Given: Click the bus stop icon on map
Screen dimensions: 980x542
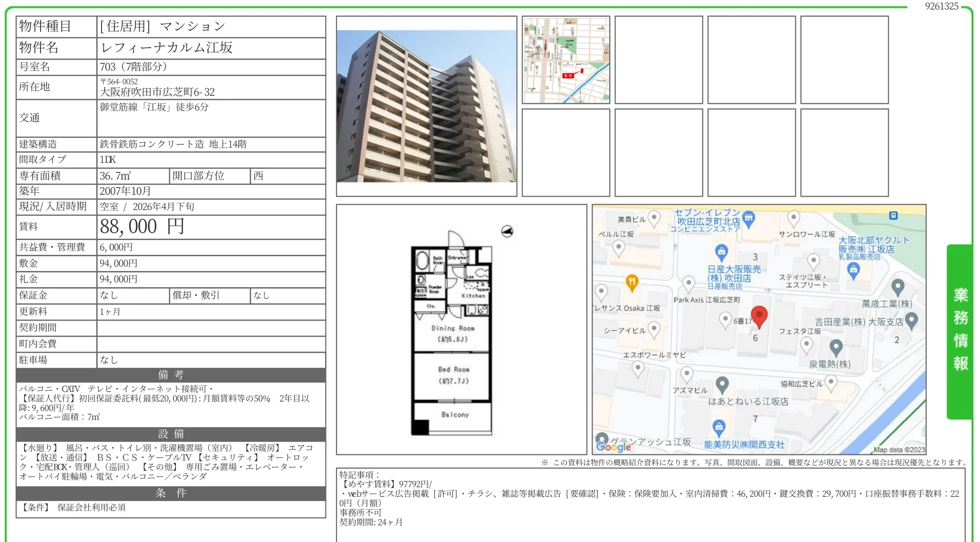Looking at the screenshot, I should coord(893,216).
